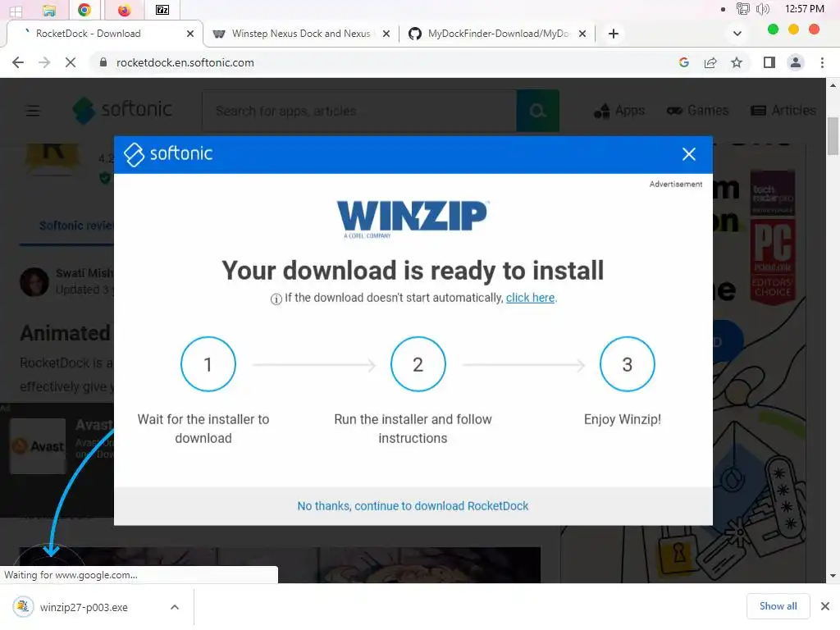This screenshot has height=630, width=840.
Task: Stop loading the page
Action: click(x=71, y=62)
